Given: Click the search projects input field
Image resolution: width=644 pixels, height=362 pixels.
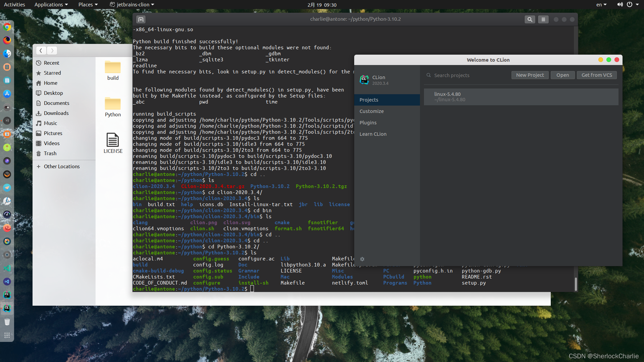Looking at the screenshot, I should coord(466,75).
